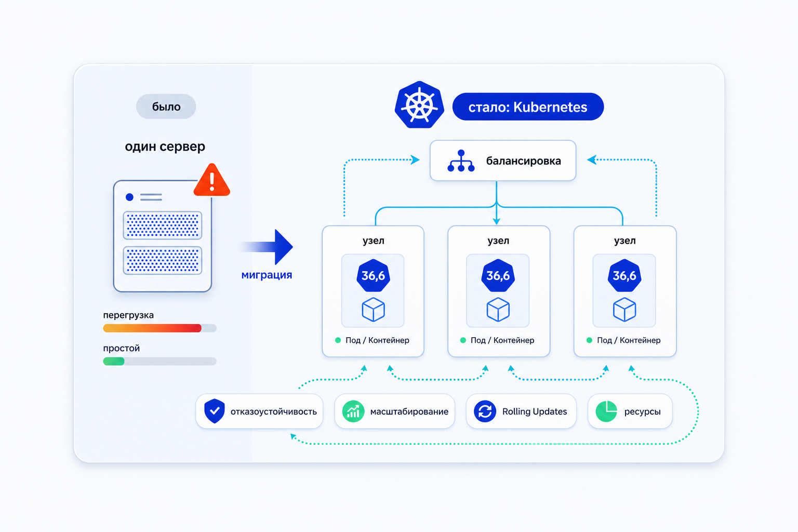The width and height of the screenshot is (798, 532).
Task: Click the red warning triangle on server
Action: click(212, 180)
